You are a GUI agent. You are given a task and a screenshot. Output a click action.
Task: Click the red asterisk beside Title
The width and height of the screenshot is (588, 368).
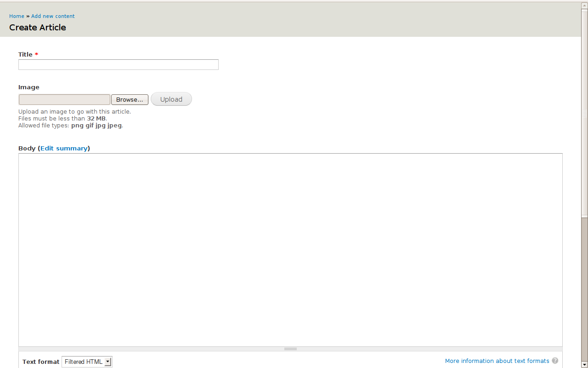(36, 54)
